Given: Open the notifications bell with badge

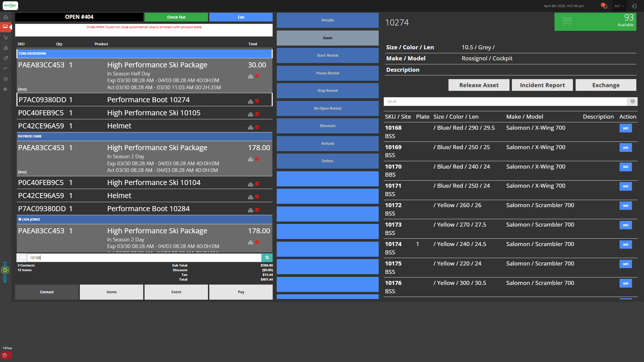Looking at the screenshot, I should [604, 6].
